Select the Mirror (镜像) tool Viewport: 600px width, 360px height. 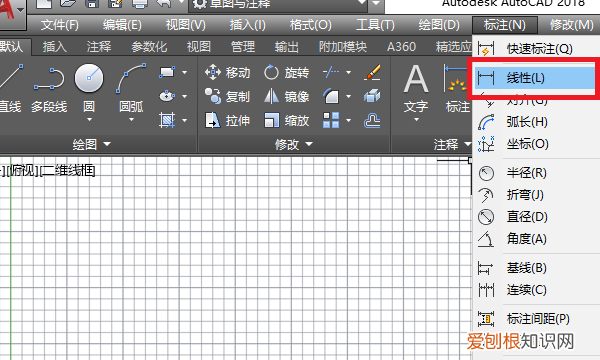point(286,96)
